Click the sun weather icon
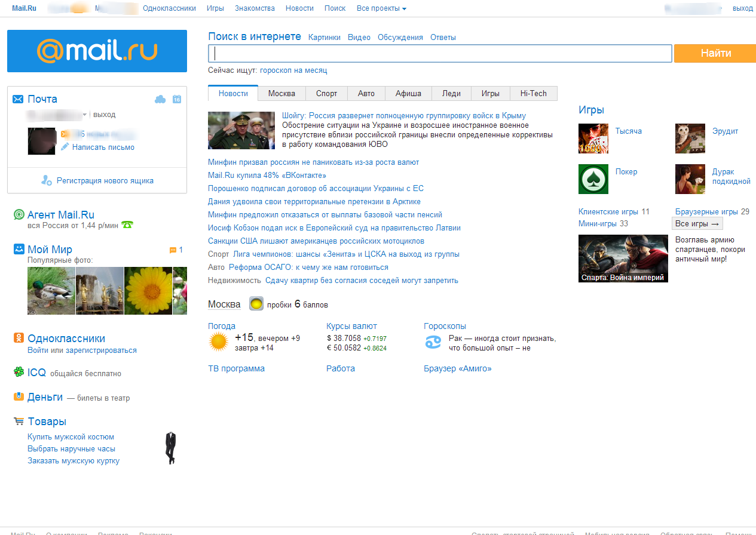 coord(218,342)
